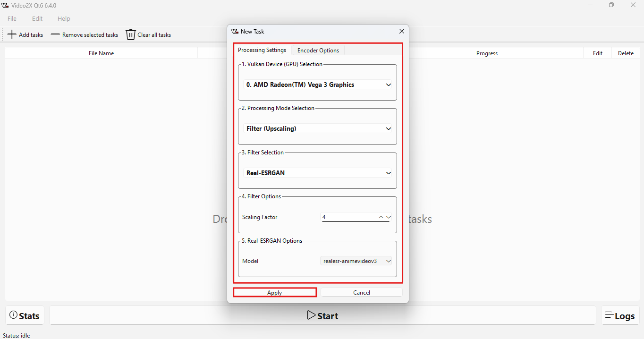Image resolution: width=644 pixels, height=339 pixels.
Task: Open the Logs panel button
Action: pos(620,315)
